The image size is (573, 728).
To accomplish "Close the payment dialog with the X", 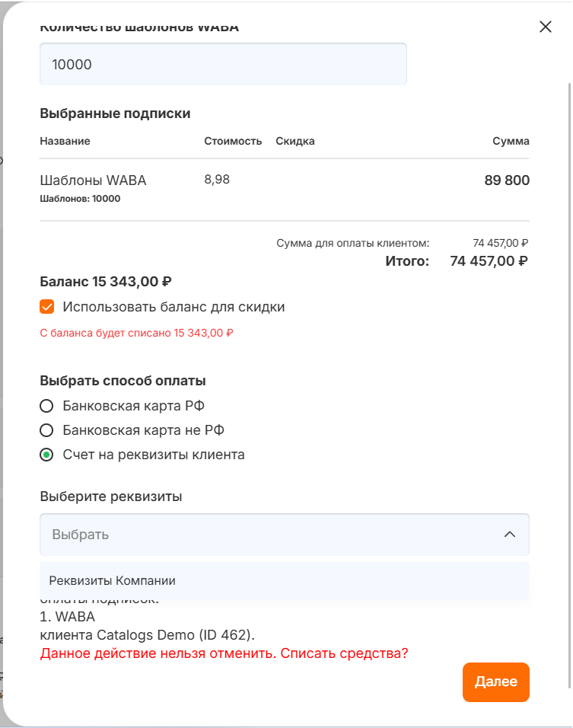I will tap(545, 27).
